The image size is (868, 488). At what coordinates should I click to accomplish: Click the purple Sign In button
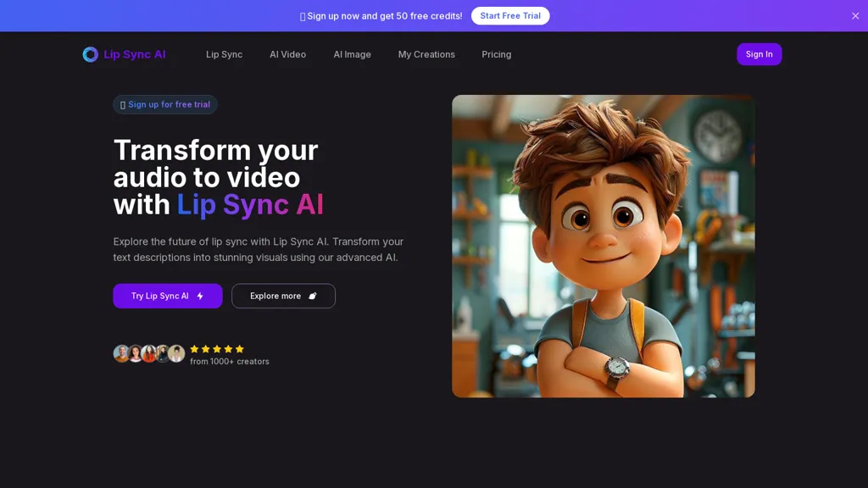(x=759, y=54)
